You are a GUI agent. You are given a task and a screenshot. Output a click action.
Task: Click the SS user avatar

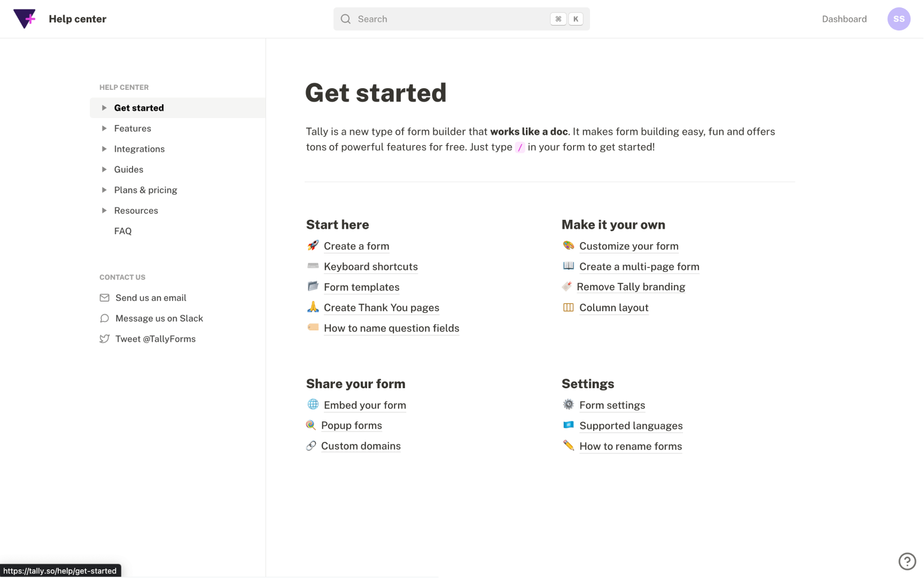[898, 19]
